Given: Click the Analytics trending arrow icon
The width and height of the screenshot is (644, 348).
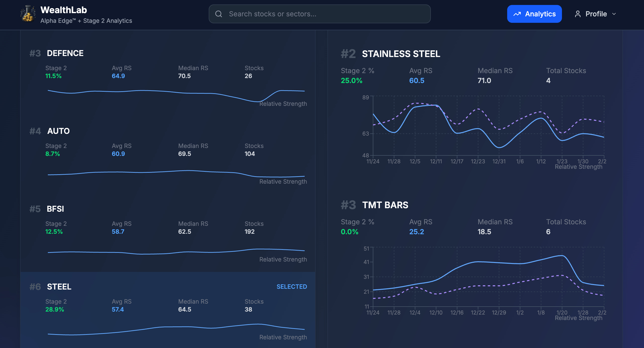Looking at the screenshot, I should (517, 14).
